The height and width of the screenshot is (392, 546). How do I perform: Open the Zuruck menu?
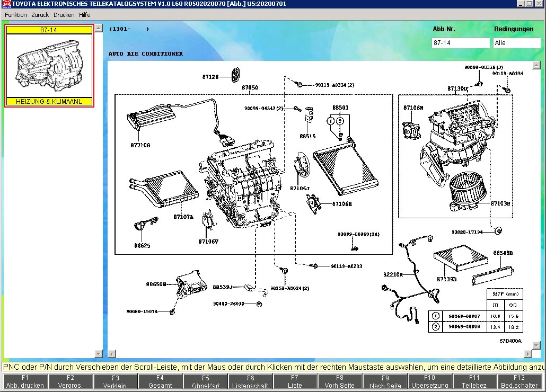coord(40,15)
